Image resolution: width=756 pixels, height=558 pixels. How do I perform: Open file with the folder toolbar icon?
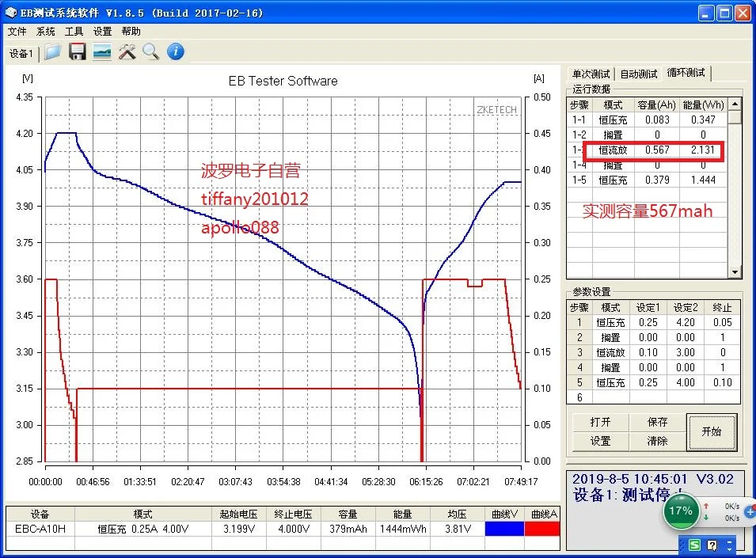click(x=52, y=51)
